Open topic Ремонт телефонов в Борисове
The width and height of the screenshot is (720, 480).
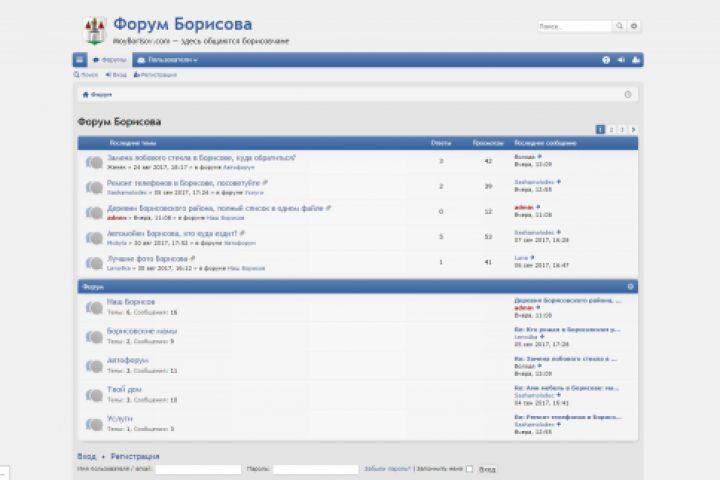(x=183, y=183)
